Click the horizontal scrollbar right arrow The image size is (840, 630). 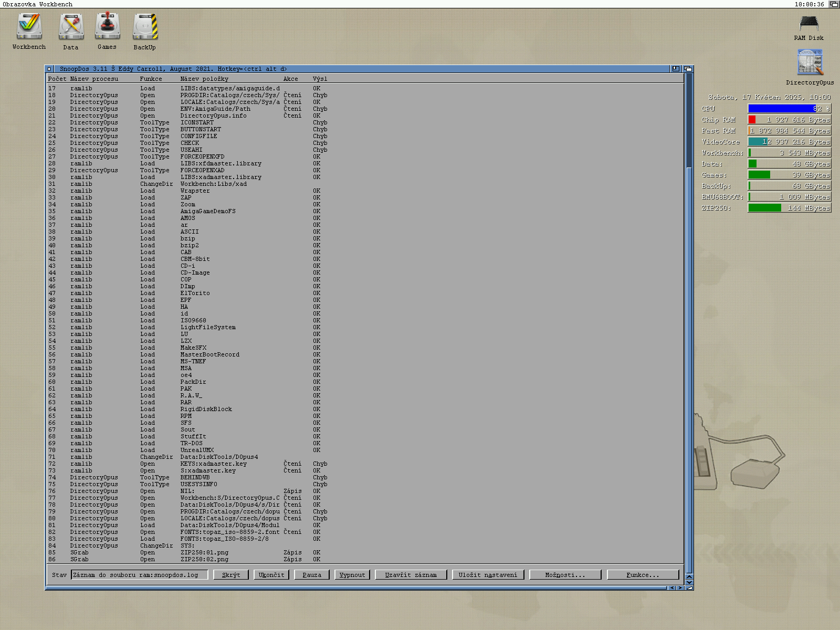[680, 588]
